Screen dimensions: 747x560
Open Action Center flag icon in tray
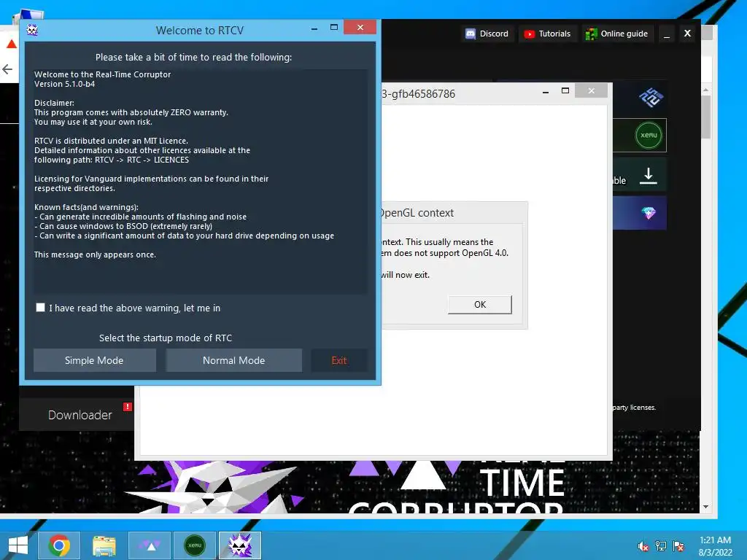pos(678,546)
